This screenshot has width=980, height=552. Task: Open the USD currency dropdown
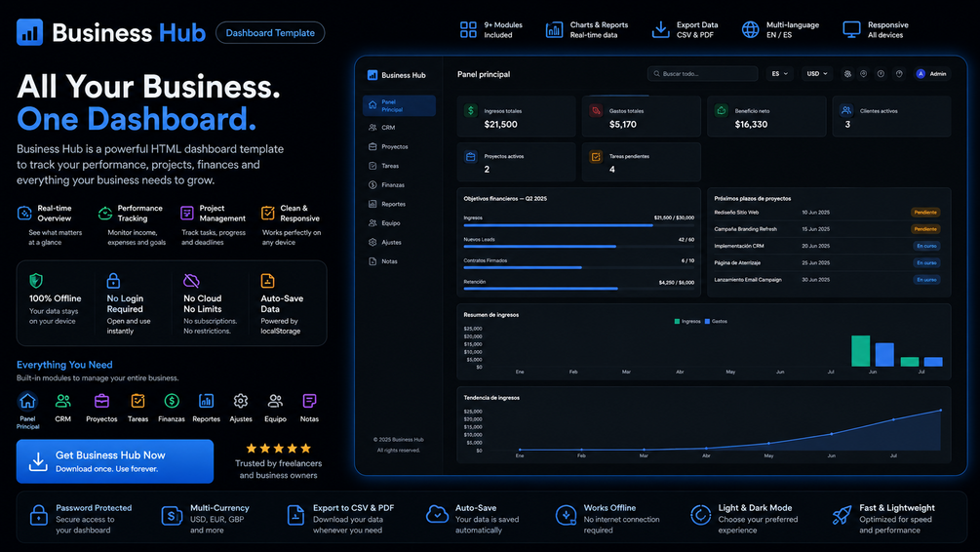[816, 74]
